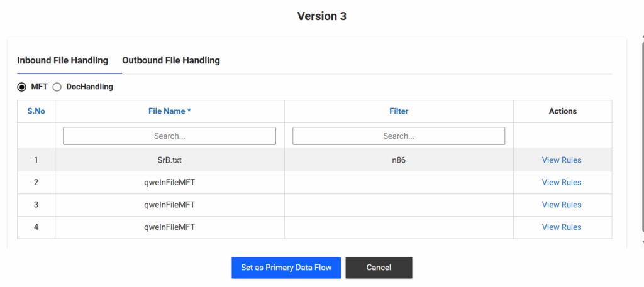Sort by the S.No column header

tap(36, 111)
